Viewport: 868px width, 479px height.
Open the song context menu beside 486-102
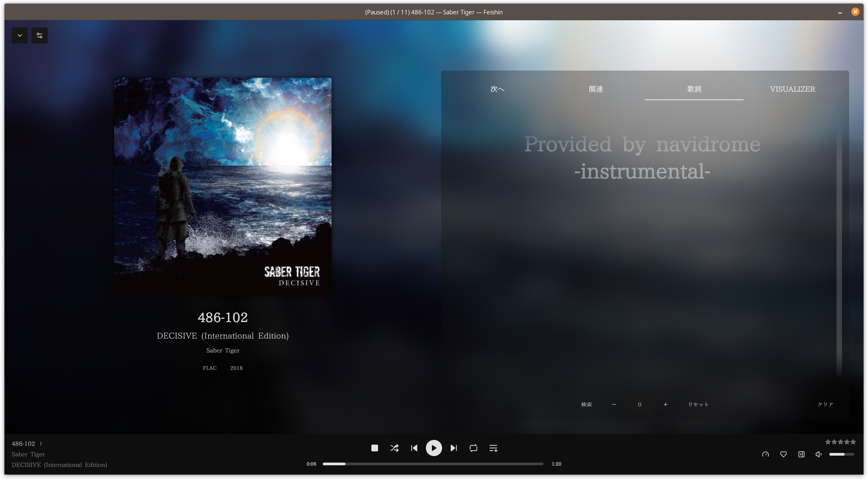click(x=41, y=444)
